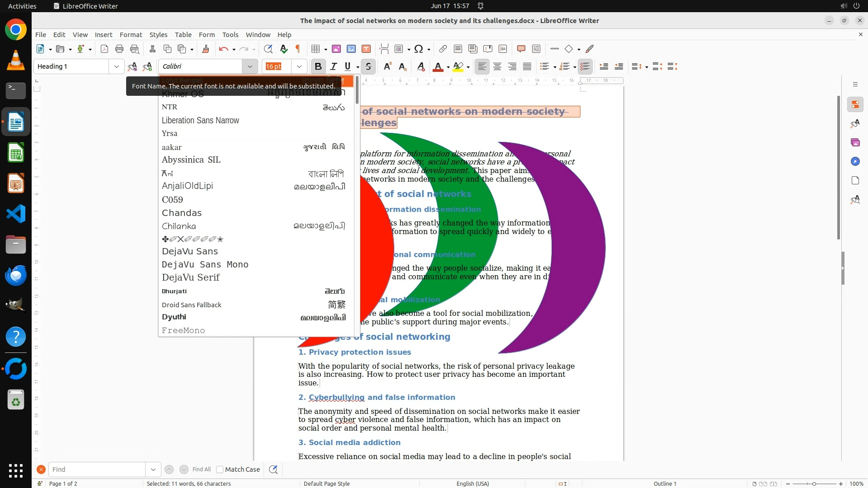Enable the Match Case checkbox
Image resolution: width=868 pixels, height=488 pixels.
point(220,469)
